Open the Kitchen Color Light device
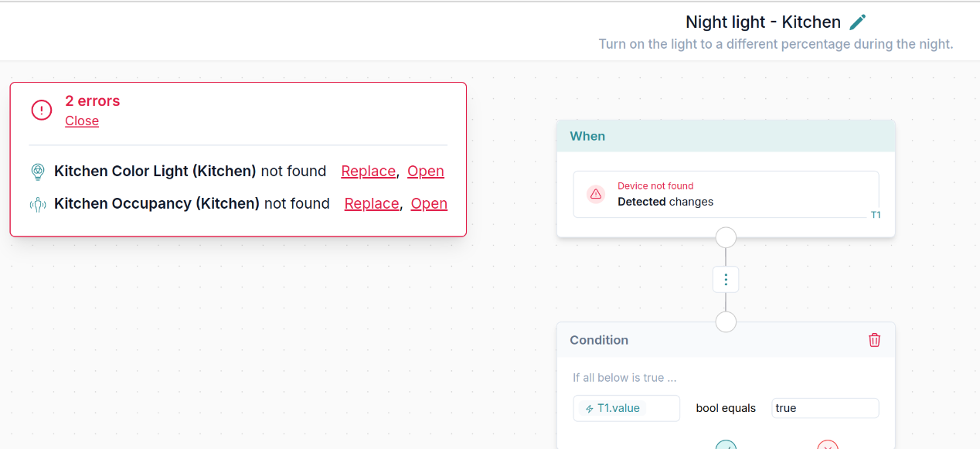Image resolution: width=980 pixels, height=449 pixels. [x=426, y=171]
